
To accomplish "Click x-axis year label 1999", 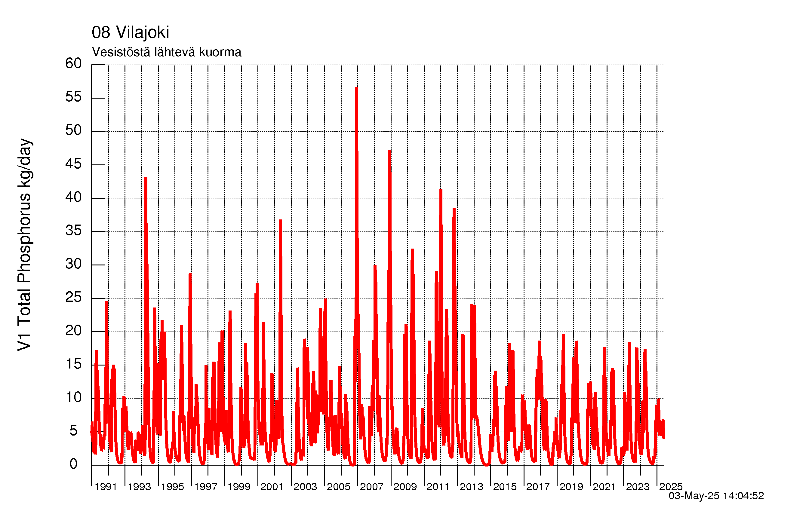I will click(x=239, y=487).
